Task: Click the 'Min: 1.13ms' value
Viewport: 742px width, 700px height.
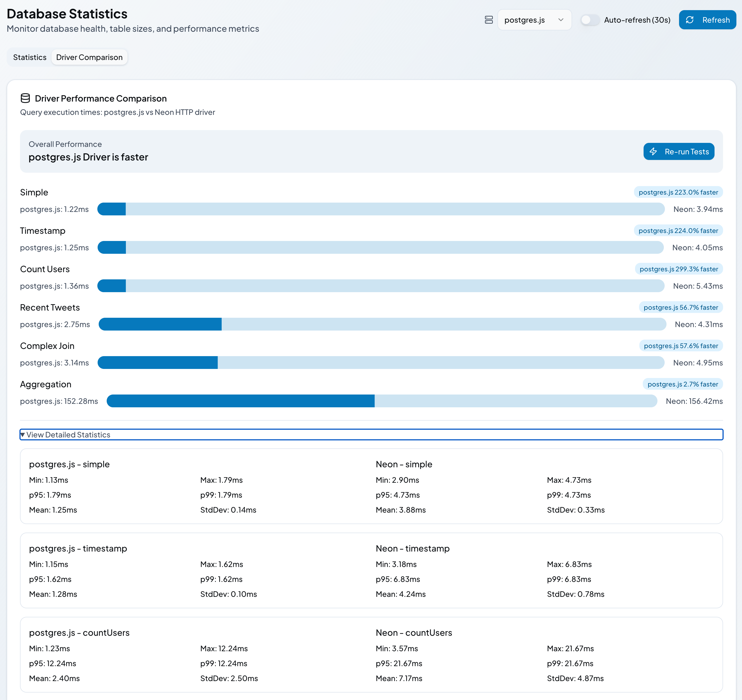Action: tap(49, 480)
